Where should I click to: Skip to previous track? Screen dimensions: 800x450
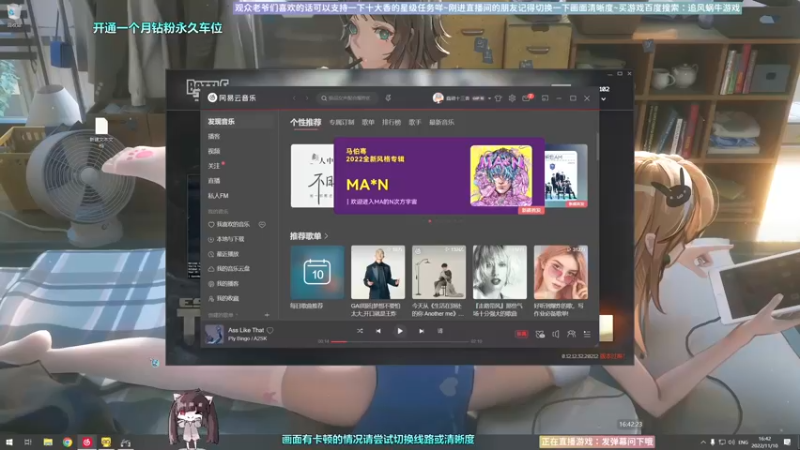tap(378, 331)
